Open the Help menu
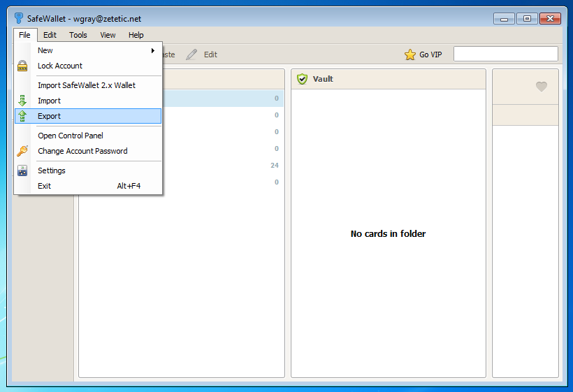Screen dimensions: 573x392 tap(136, 35)
